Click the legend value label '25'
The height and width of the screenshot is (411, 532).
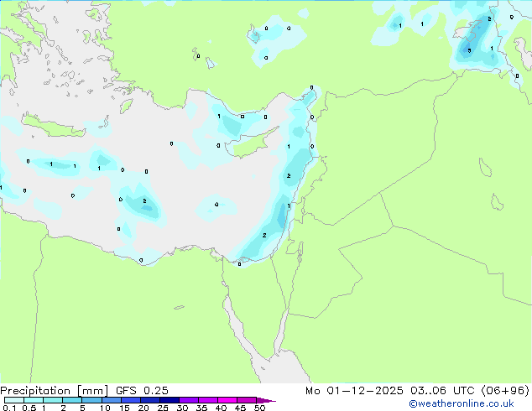point(163,408)
